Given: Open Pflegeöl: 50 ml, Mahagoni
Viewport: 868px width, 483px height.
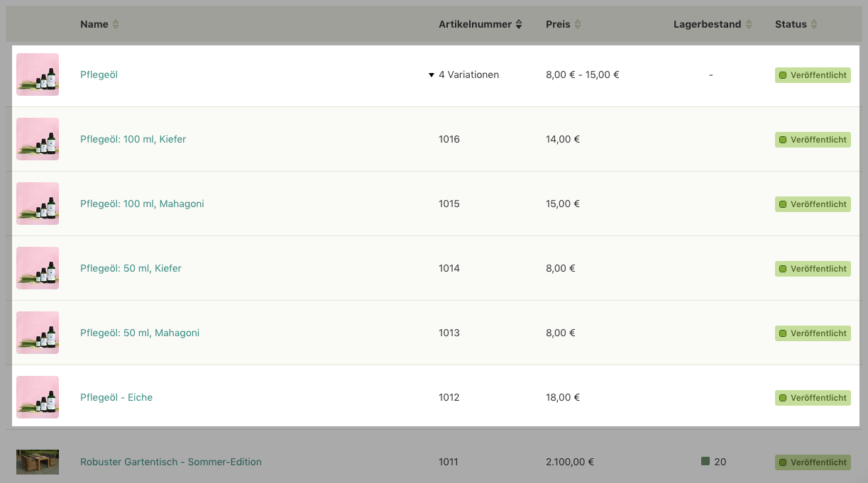Looking at the screenshot, I should coord(140,333).
